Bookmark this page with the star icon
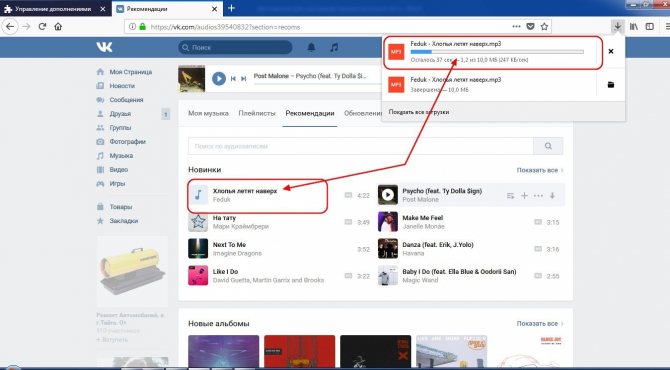670x370 pixels. (544, 26)
